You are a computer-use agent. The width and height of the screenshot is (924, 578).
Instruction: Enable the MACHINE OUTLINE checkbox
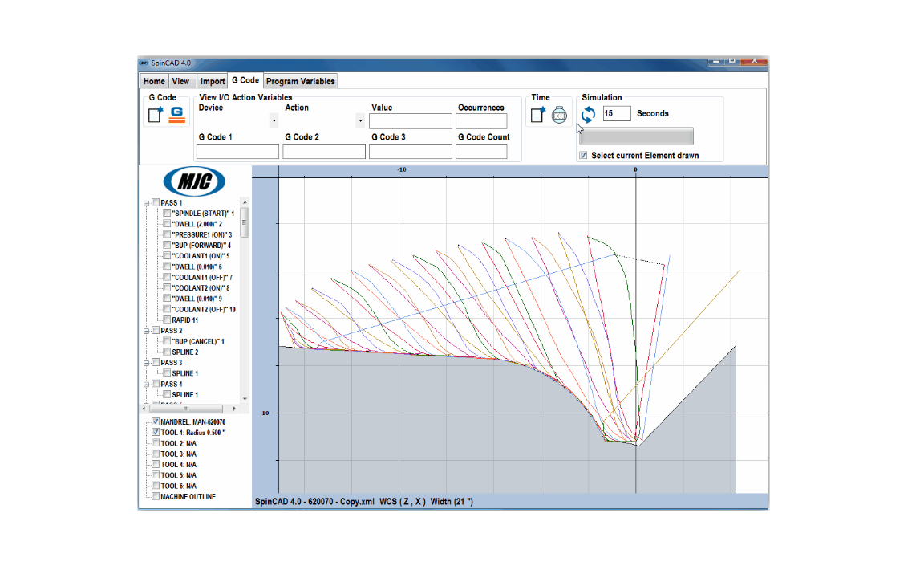click(x=156, y=496)
